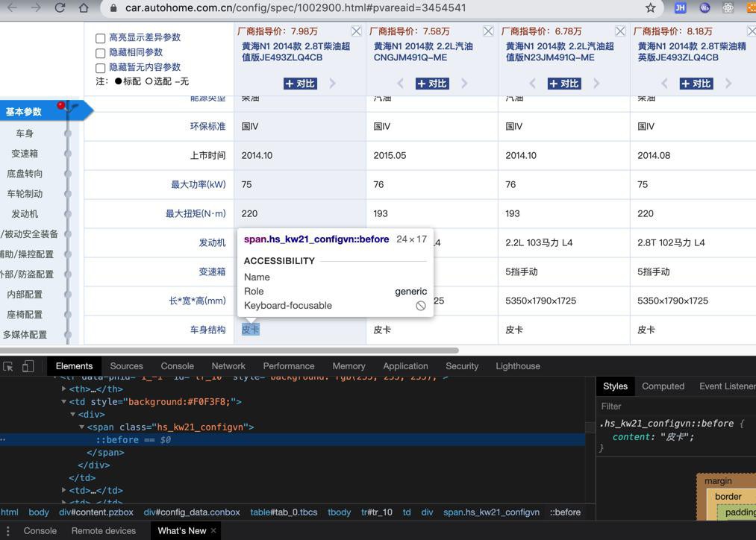
Task: Move the 8.18万 column left with the arrow
Action: tap(664, 84)
